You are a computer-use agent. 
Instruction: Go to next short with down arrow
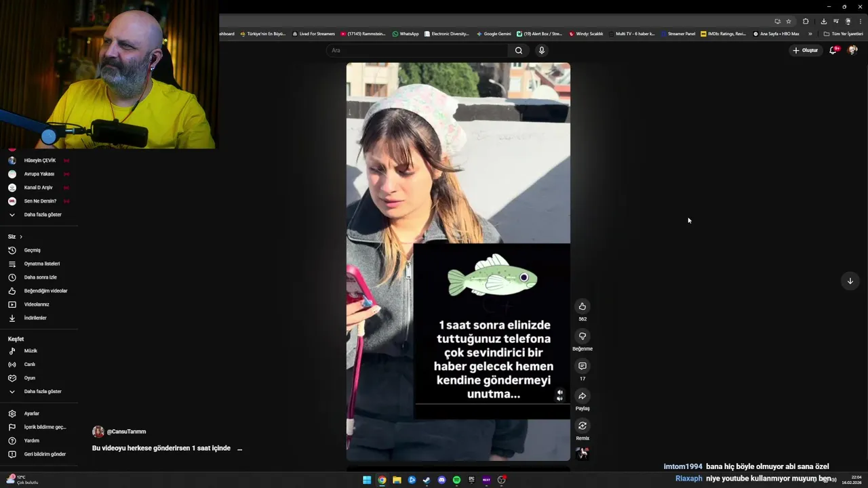[x=850, y=281]
